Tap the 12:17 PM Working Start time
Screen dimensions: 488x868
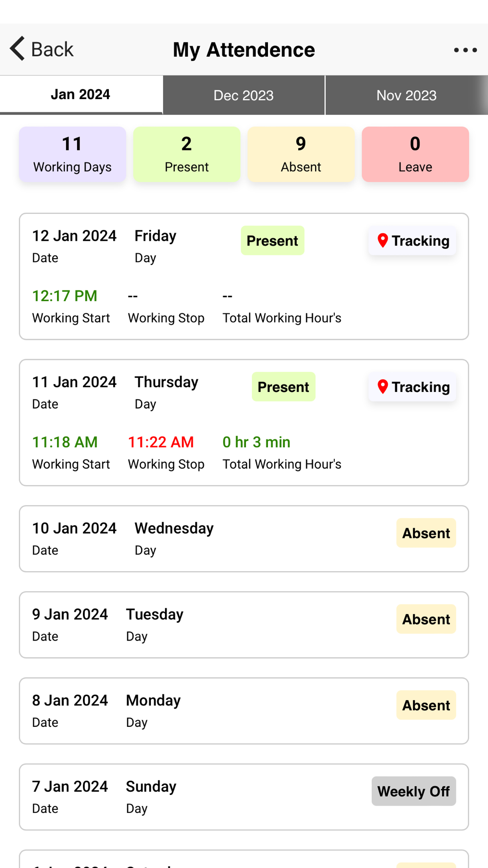pyautogui.click(x=65, y=295)
